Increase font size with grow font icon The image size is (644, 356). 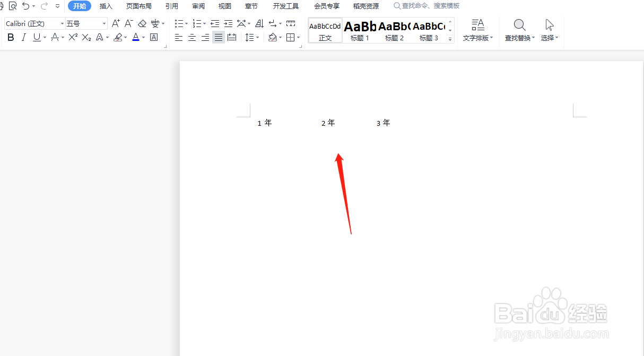(116, 23)
